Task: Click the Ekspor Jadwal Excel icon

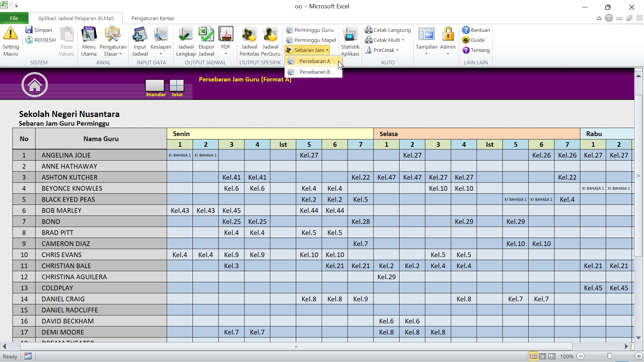Action: point(206,35)
